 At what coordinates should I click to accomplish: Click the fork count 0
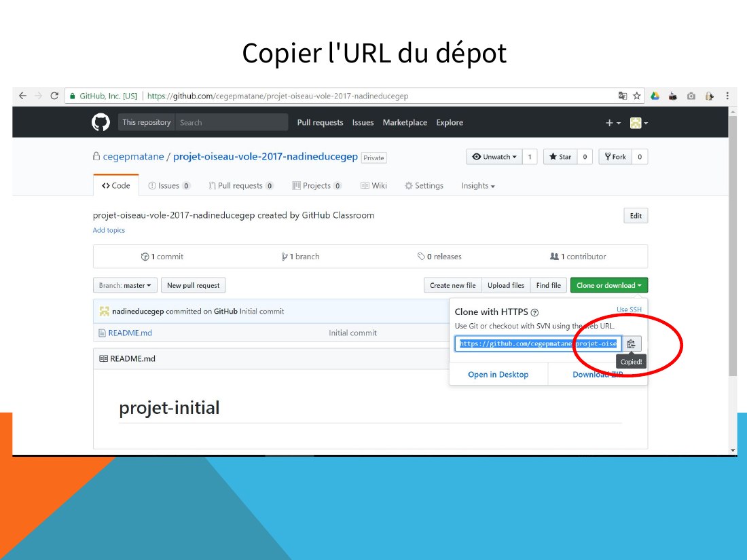point(640,157)
